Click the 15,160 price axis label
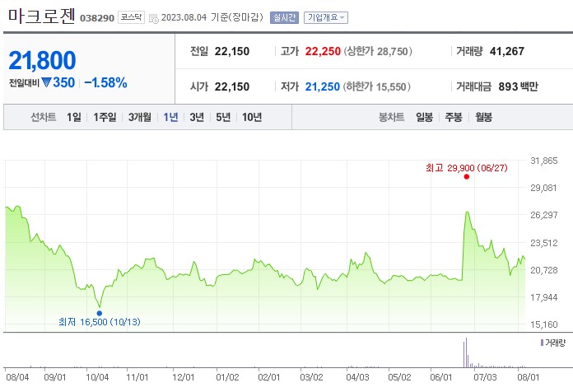The width and height of the screenshot is (573, 392). pos(543,324)
